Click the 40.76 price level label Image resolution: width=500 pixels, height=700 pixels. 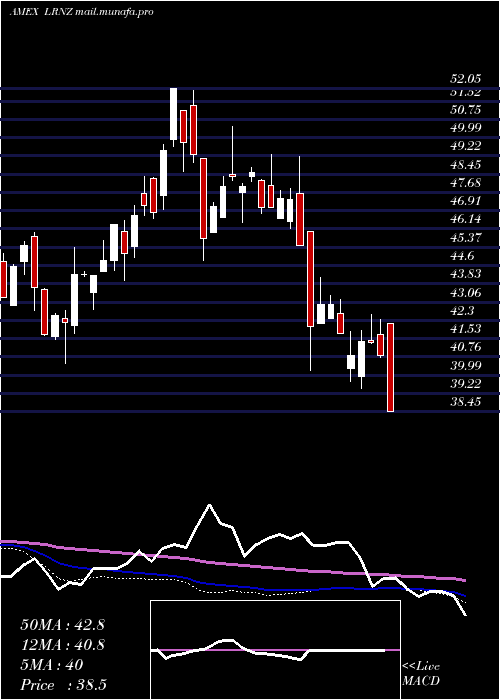(x=466, y=347)
